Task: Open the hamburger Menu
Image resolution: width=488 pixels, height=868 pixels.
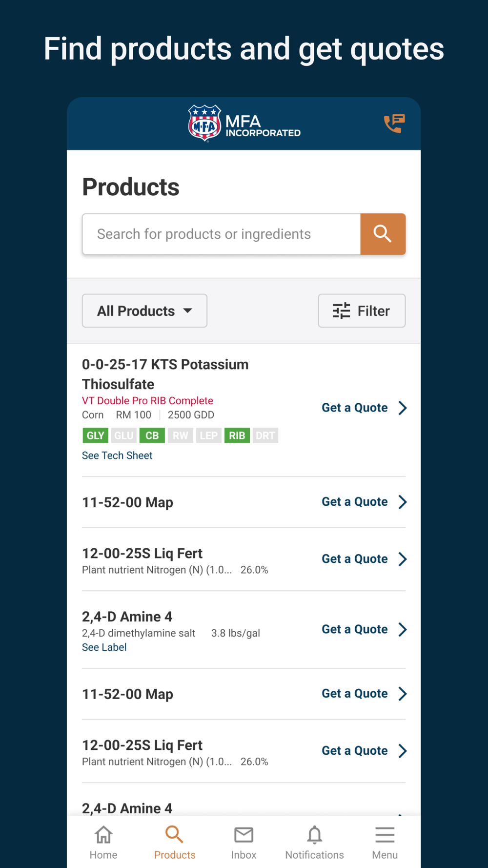Action: coord(385,842)
